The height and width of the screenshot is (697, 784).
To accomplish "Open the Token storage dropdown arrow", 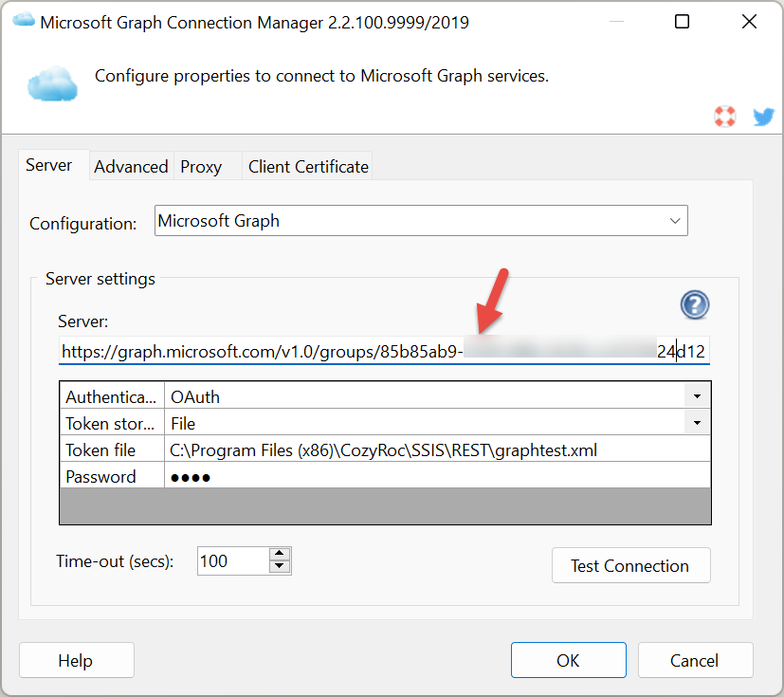I will (697, 423).
